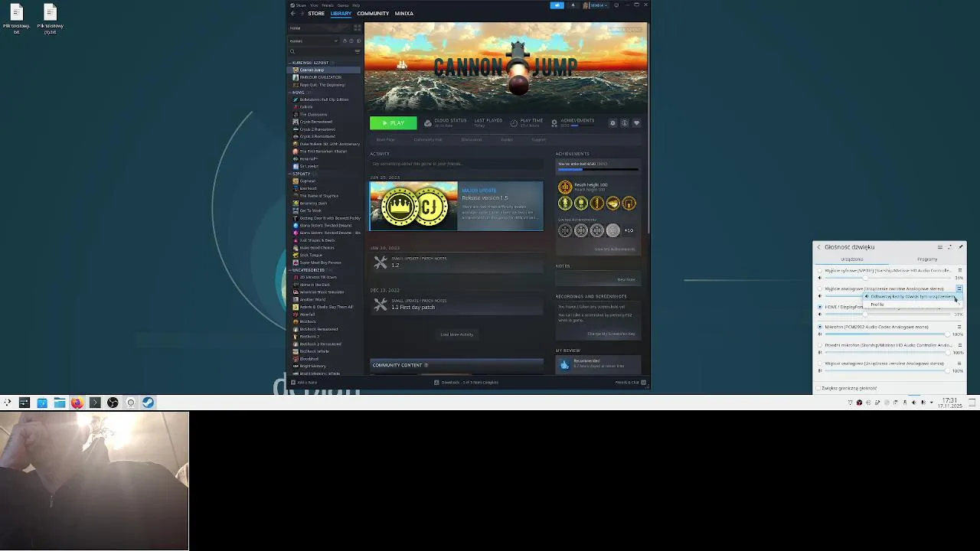This screenshot has height=551, width=980.
Task: Open the volume panel hamburger menu
Action: [x=940, y=247]
